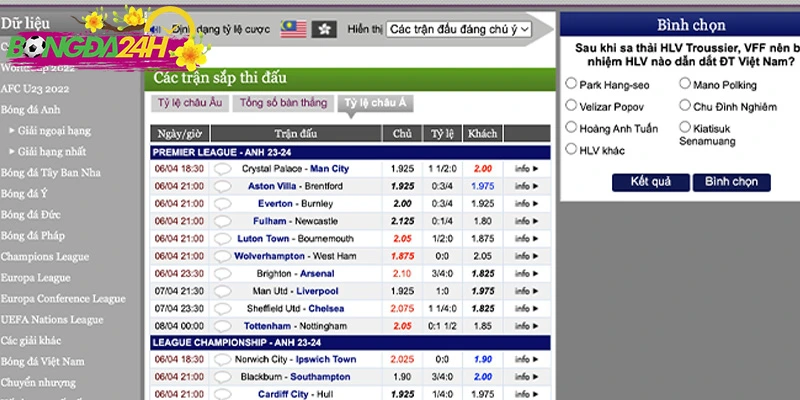The image size is (800, 400).
Task: Expand info for Tottenham - Nottingham
Action: click(527, 326)
